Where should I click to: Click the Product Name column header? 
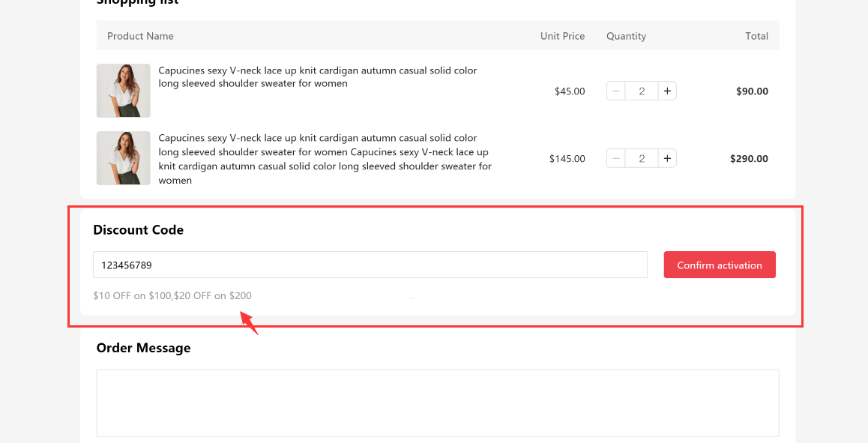[x=140, y=36]
